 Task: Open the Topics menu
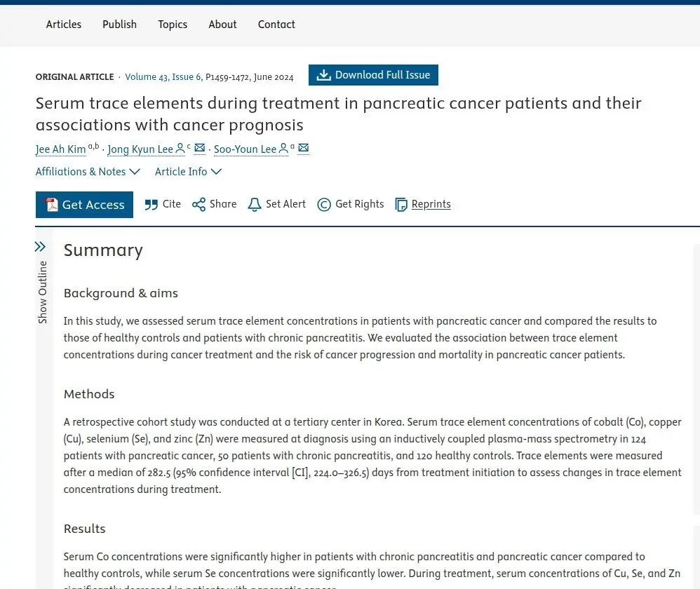pos(173,25)
